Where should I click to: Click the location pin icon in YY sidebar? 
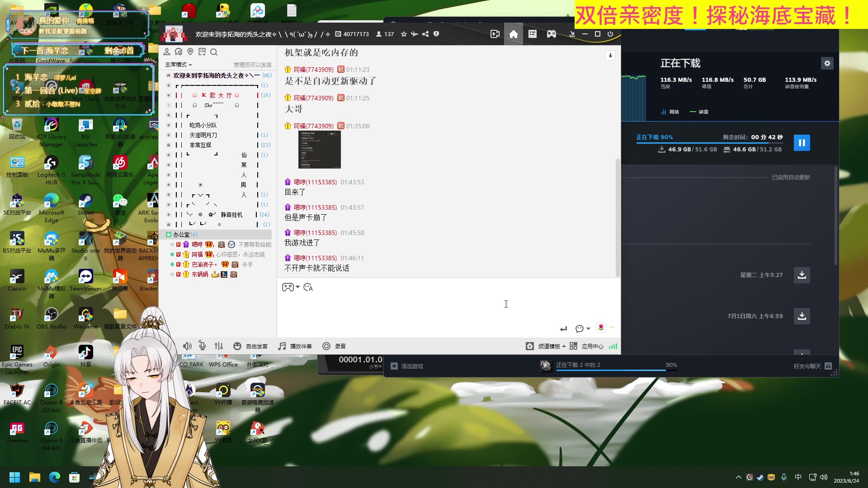coord(190,52)
